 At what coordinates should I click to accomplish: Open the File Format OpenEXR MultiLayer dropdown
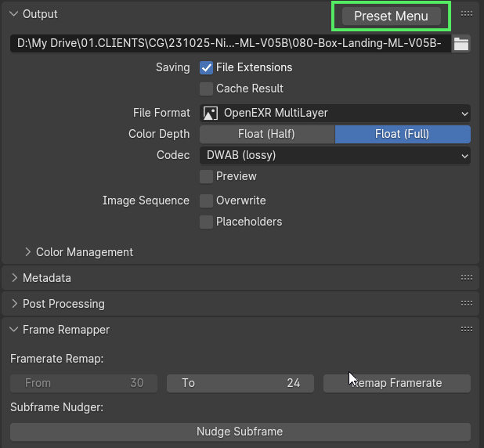pyautogui.click(x=335, y=114)
